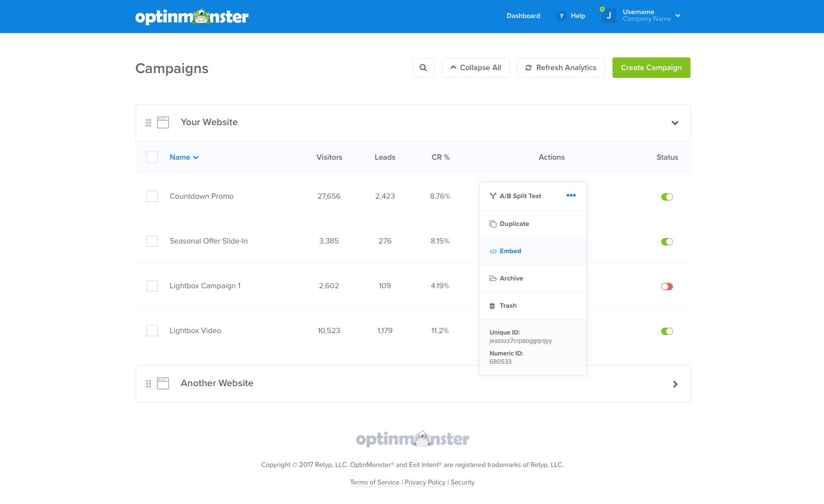The image size is (824, 504).
Task: Click unique ID jeazxxz7crpaoggqrqyy text
Action: [x=521, y=341]
